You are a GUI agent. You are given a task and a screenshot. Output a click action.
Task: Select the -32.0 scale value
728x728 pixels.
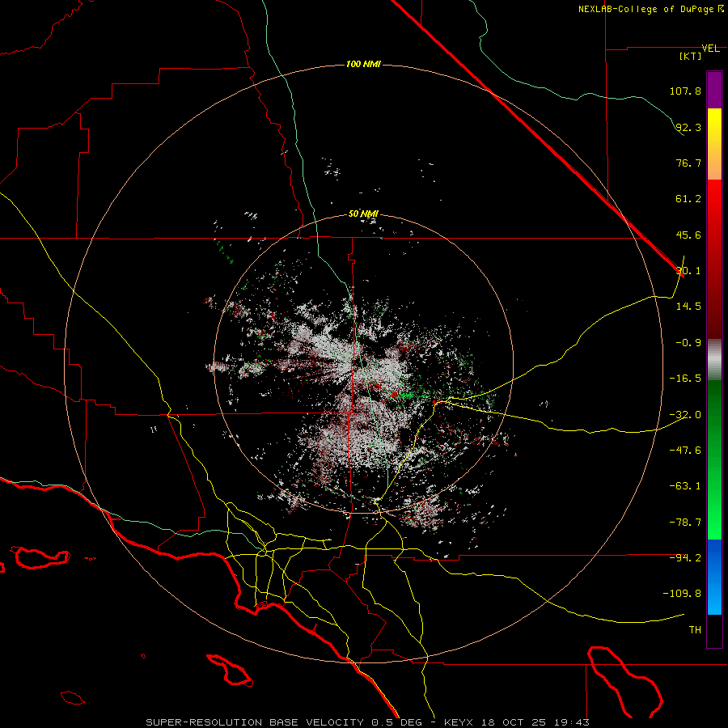[685, 415]
